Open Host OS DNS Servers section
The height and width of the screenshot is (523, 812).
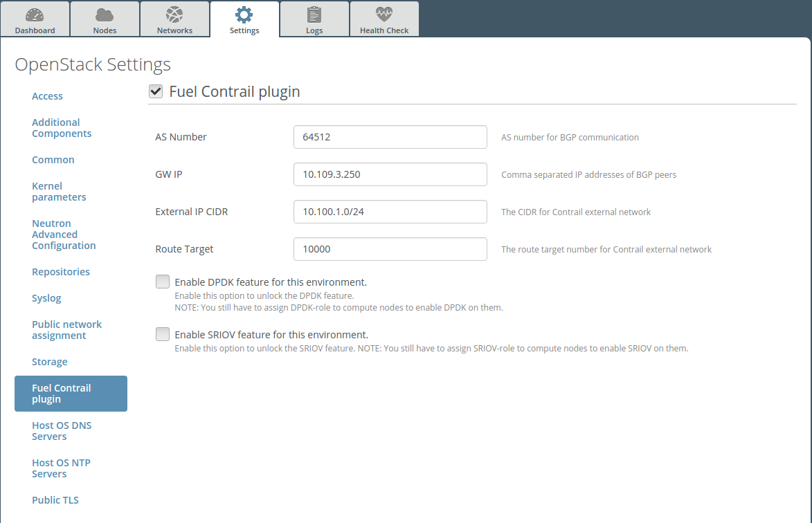62,431
